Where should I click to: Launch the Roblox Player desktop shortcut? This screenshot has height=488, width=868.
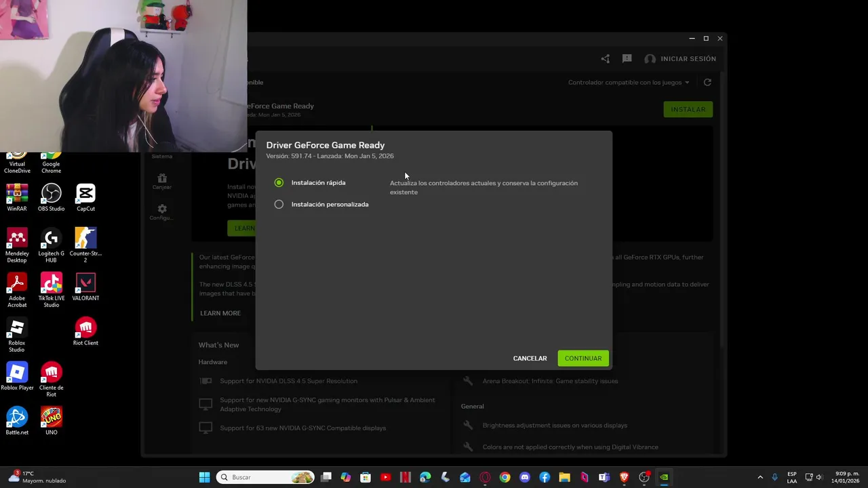[x=17, y=377]
